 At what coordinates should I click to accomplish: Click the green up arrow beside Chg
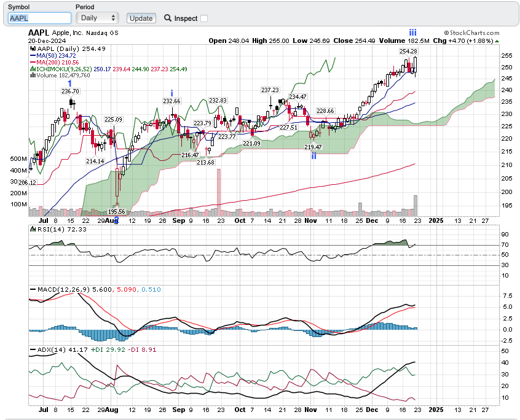tap(497, 41)
